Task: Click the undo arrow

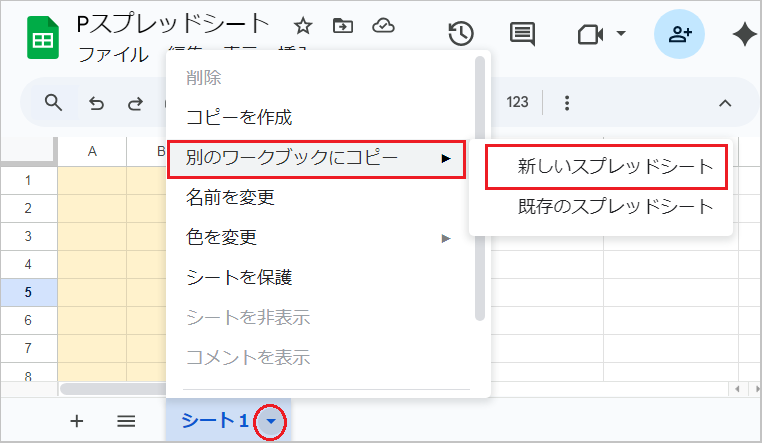Action: point(96,102)
